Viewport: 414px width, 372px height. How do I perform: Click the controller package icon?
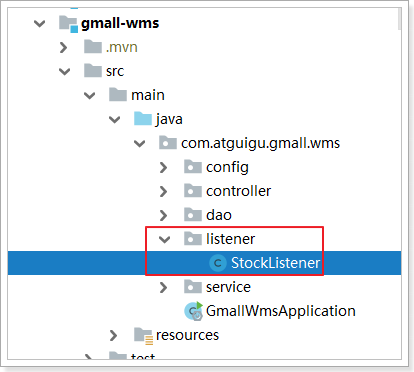pos(193,191)
